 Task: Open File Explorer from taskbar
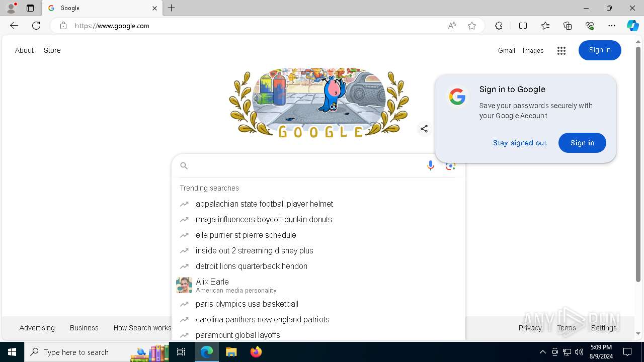point(231,352)
